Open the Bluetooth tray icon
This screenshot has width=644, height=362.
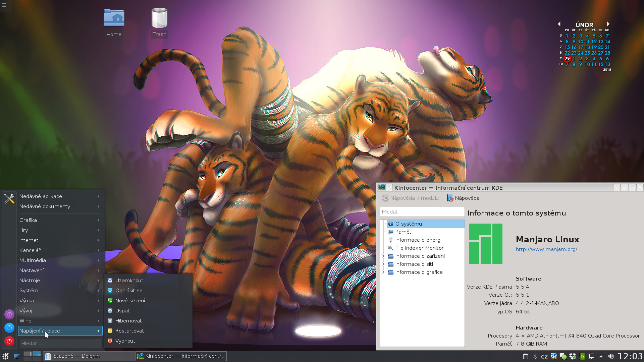point(535,356)
